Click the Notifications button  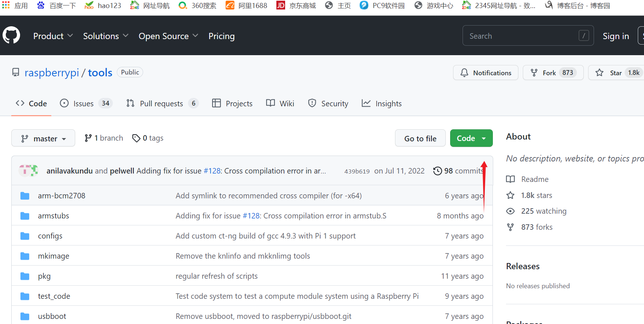coord(486,73)
